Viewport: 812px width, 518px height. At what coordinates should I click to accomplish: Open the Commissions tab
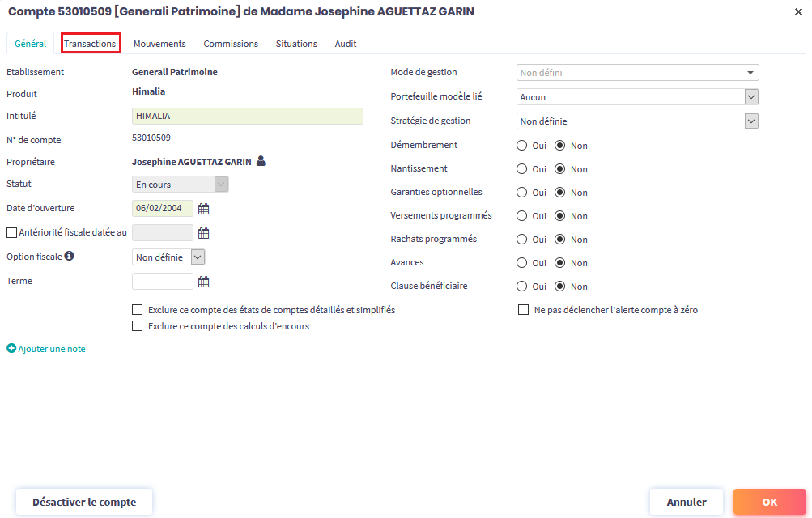(231, 44)
